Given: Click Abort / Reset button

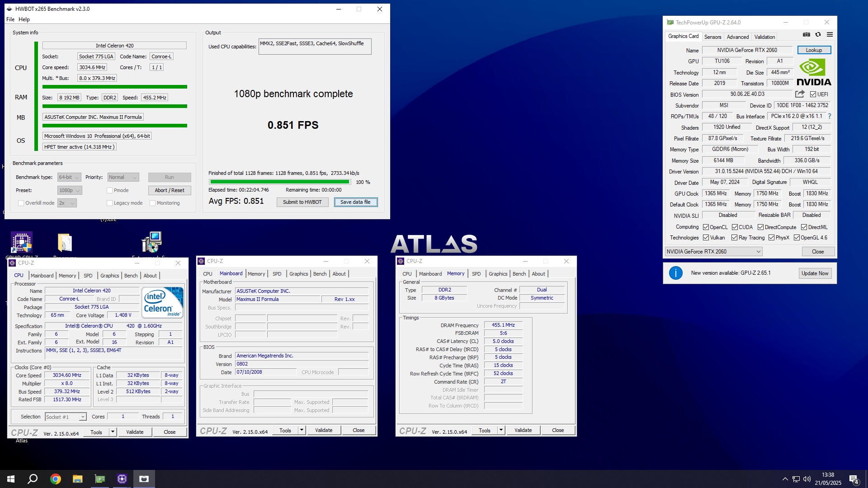Looking at the screenshot, I should (170, 190).
